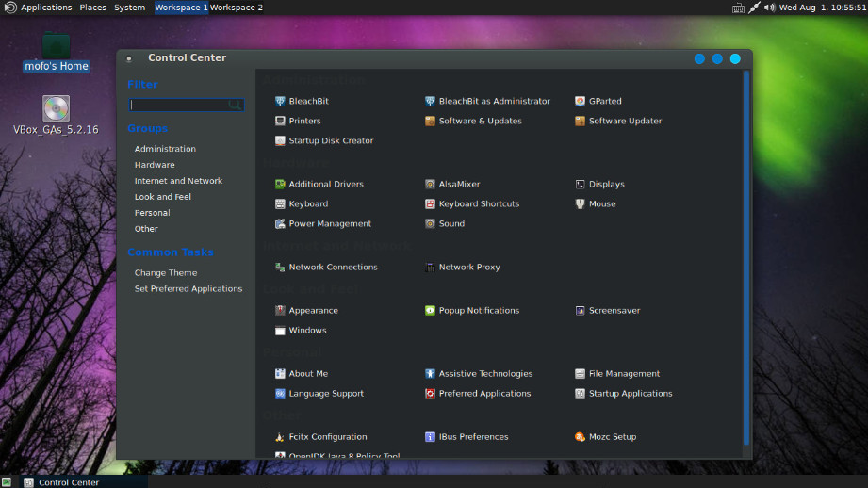Jump to Hardware group in sidebar
The image size is (868, 488).
(155, 165)
